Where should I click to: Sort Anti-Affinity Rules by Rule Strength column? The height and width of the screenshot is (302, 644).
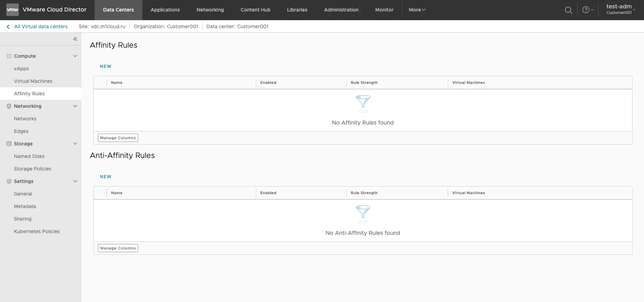pyautogui.click(x=364, y=193)
